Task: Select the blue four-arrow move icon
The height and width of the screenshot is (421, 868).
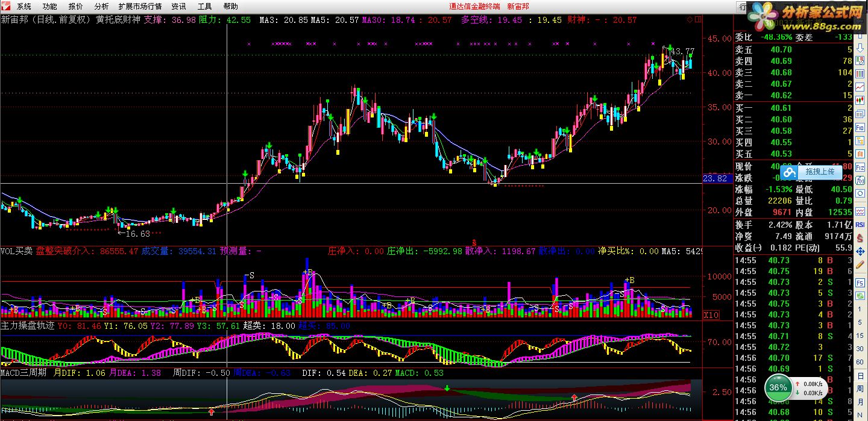Action: [x=860, y=251]
